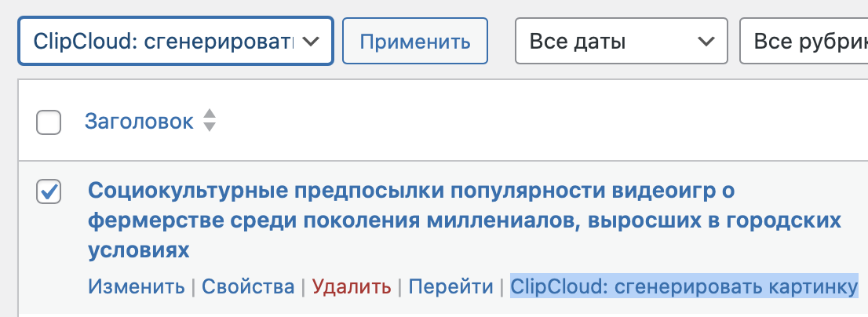The image size is (868, 317).
Task: Click the ascending sort triangle beside Заголовок
Action: tap(209, 115)
